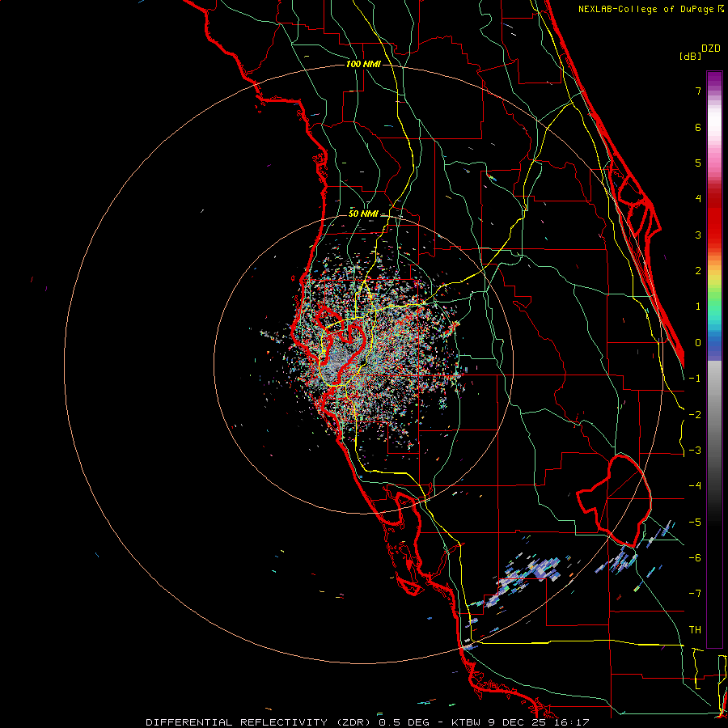This screenshot has width=728, height=728.
Task: Click the 2 value on the color scale
Action: pos(698,271)
